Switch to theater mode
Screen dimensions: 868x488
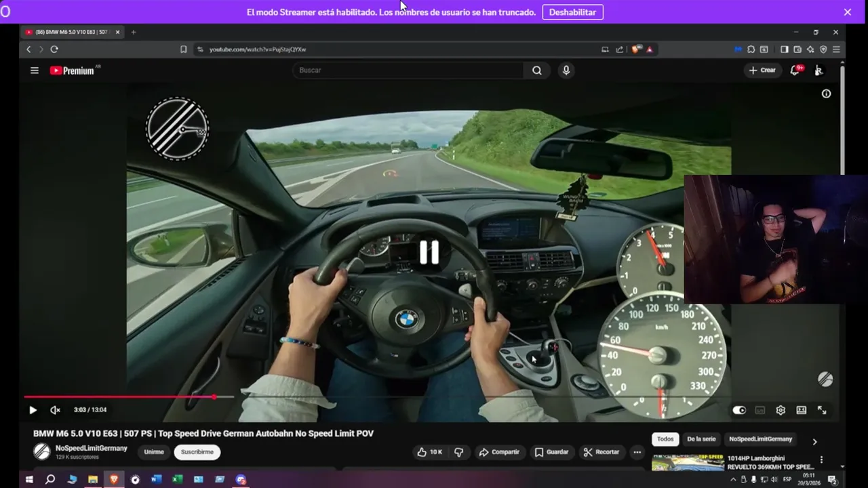[801, 410]
